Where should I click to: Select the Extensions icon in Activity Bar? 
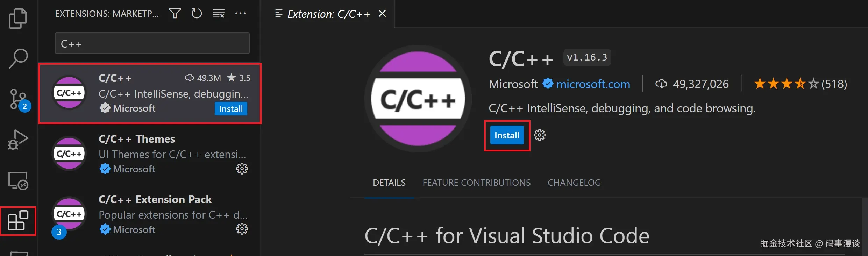[18, 221]
